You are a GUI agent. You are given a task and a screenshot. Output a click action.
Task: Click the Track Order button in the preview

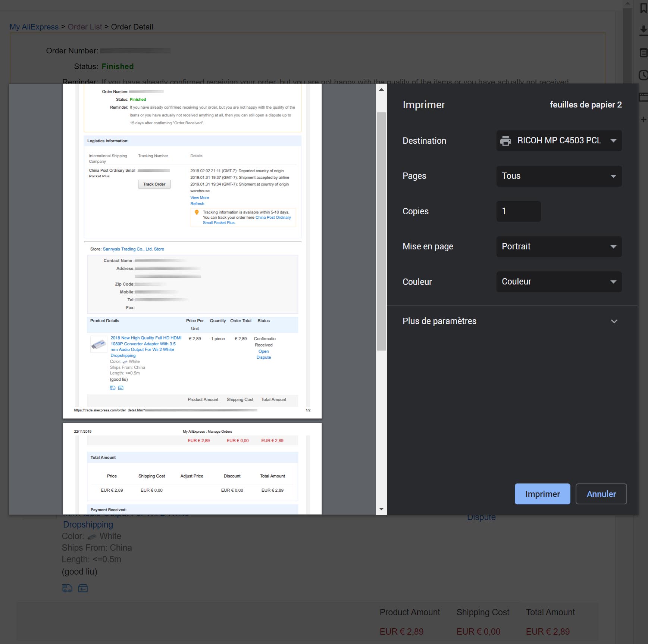pyautogui.click(x=154, y=184)
